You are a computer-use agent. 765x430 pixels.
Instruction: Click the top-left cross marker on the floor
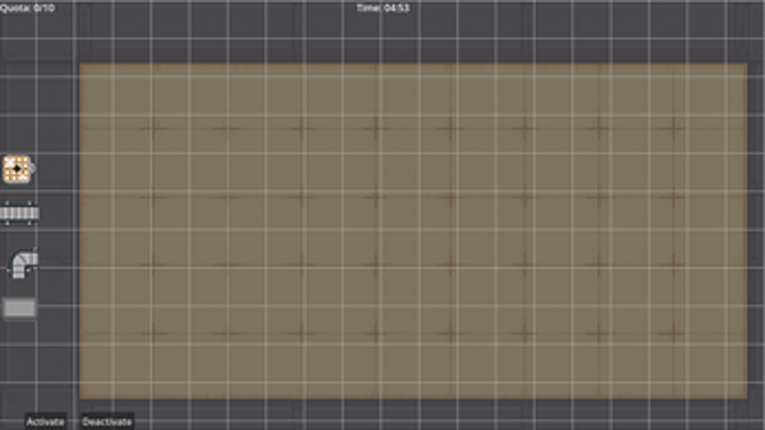point(153,129)
